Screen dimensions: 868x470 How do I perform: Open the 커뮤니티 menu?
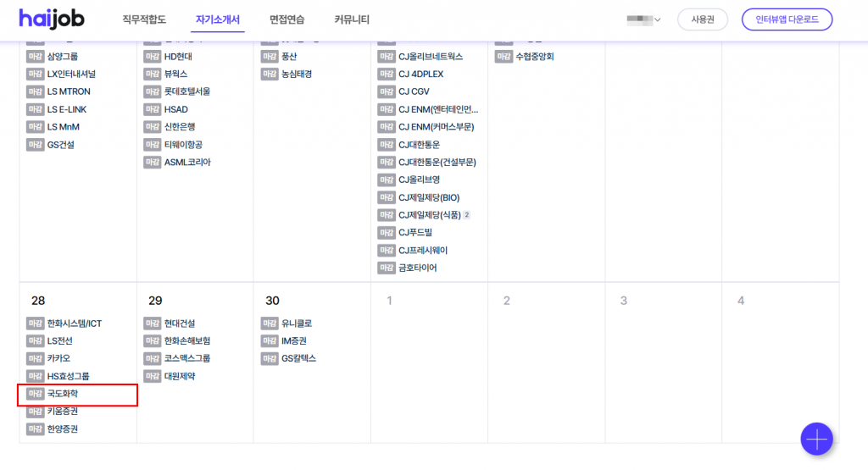(x=352, y=19)
